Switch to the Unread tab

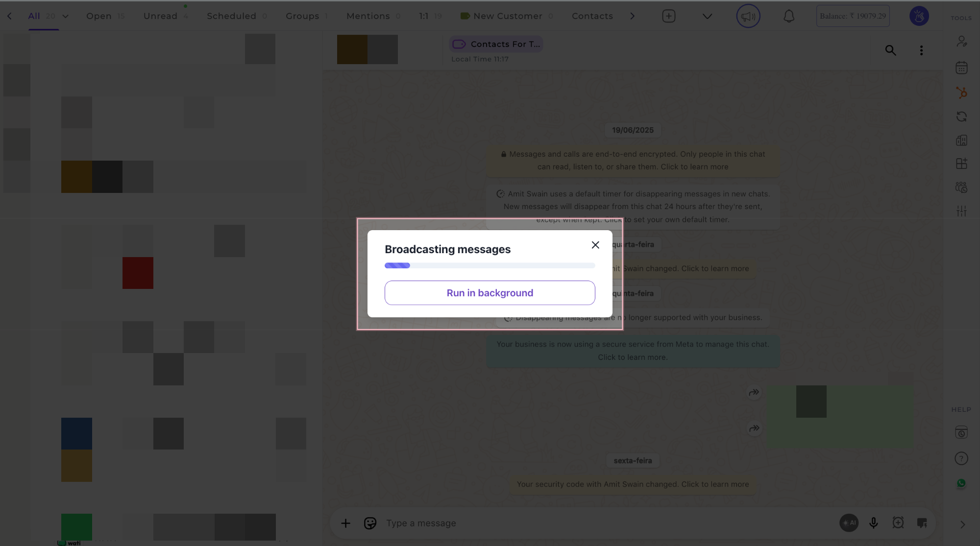pyautogui.click(x=160, y=16)
